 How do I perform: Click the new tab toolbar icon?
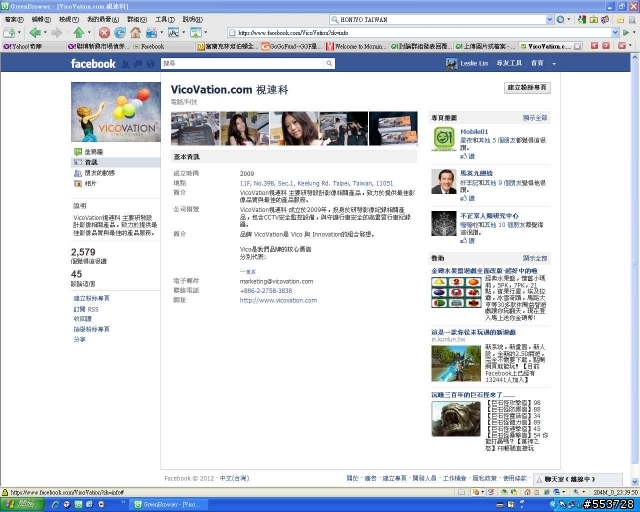(x=9, y=33)
